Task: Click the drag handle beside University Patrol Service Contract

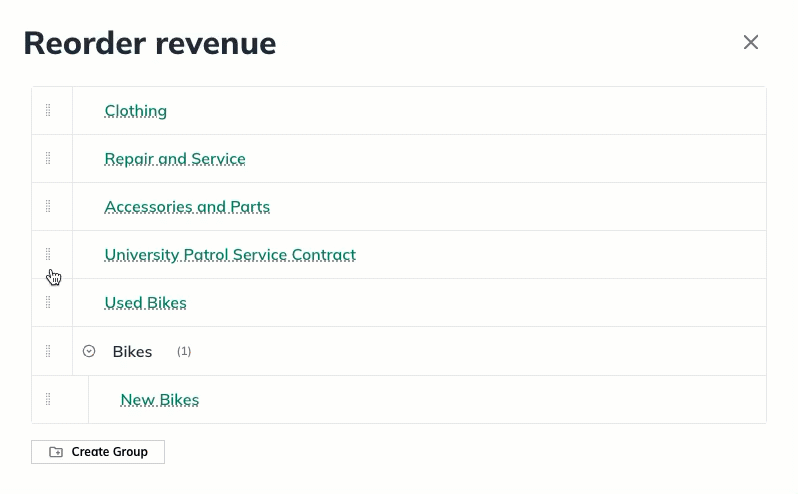Action: [x=48, y=255]
